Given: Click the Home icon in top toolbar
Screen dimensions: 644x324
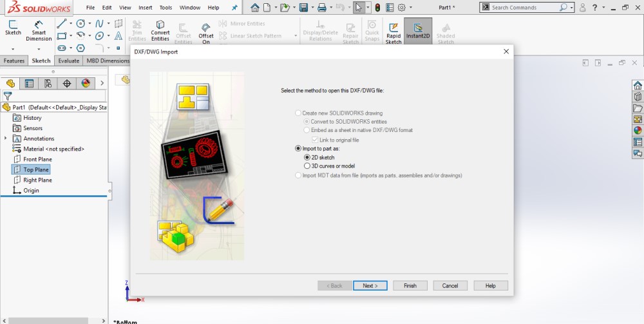Looking at the screenshot, I should pyautogui.click(x=255, y=7).
